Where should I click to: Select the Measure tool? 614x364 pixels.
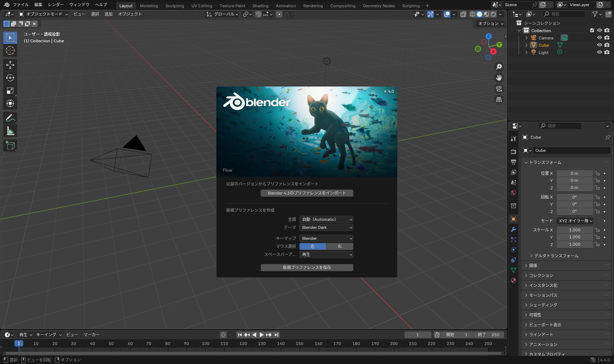(x=10, y=130)
